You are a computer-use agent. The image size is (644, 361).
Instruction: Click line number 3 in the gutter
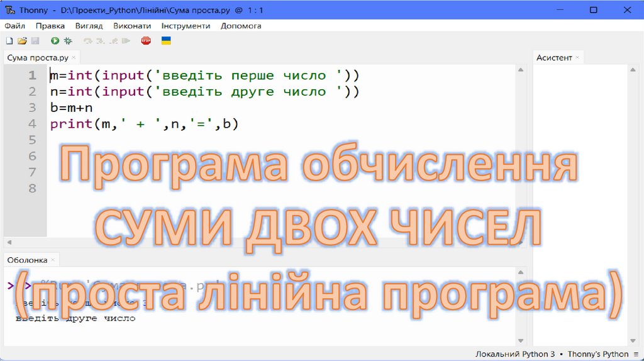click(33, 108)
